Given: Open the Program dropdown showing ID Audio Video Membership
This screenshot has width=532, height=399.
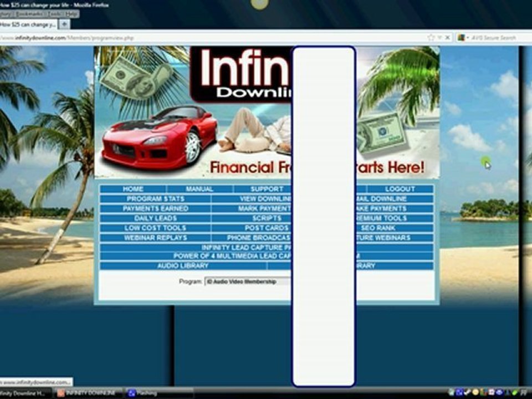Looking at the screenshot, I should [x=248, y=282].
